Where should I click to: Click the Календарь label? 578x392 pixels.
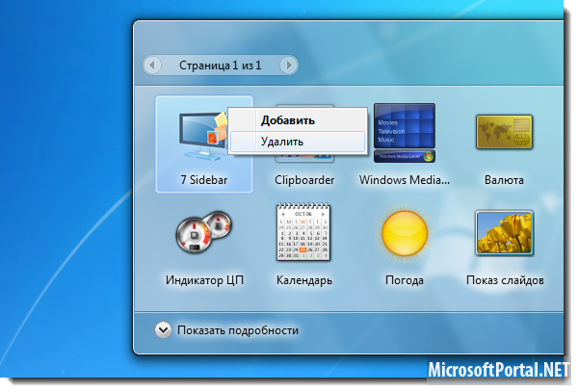[304, 280]
